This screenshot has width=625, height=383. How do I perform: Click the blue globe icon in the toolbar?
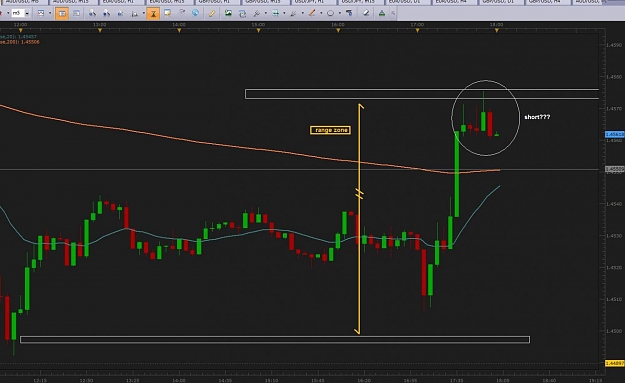pyautogui.click(x=195, y=13)
